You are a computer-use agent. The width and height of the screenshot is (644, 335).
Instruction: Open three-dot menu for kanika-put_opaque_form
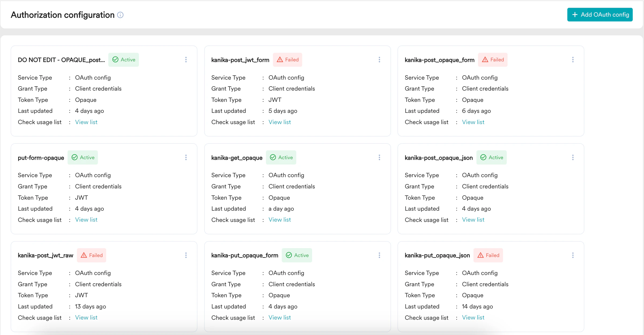[x=379, y=255]
